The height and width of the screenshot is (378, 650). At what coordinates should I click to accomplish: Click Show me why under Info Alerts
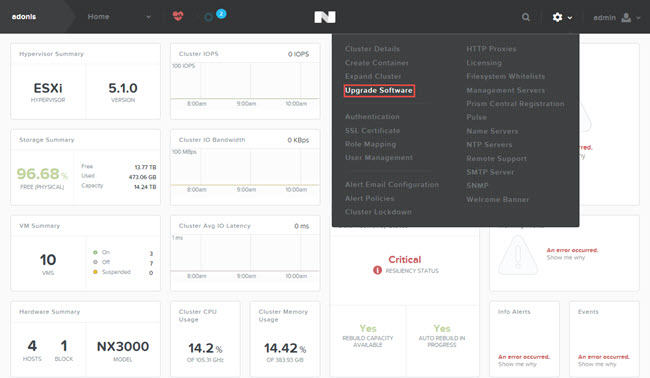[x=517, y=364]
